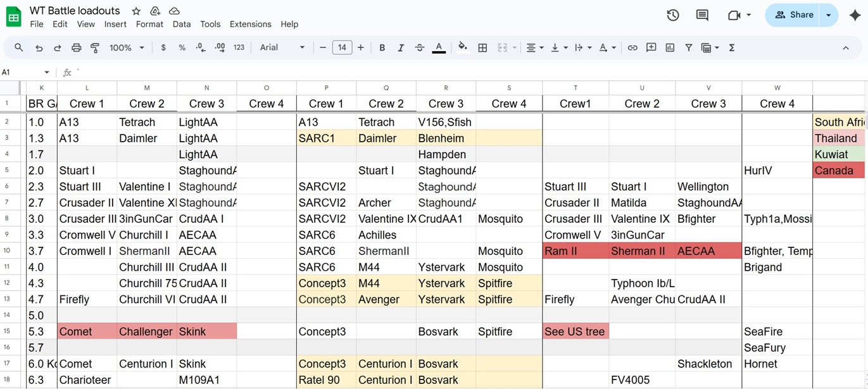Insert a comment from toolbar
The width and height of the screenshot is (868, 389).
click(651, 47)
